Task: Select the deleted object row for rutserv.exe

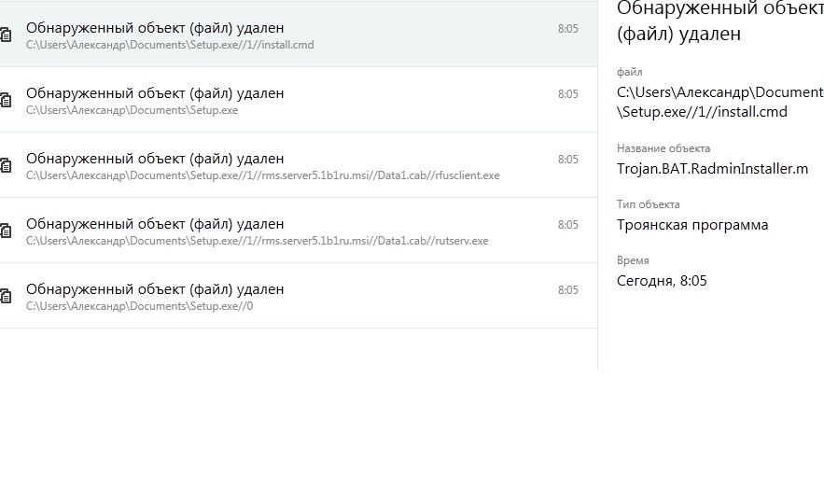Action: [299, 230]
